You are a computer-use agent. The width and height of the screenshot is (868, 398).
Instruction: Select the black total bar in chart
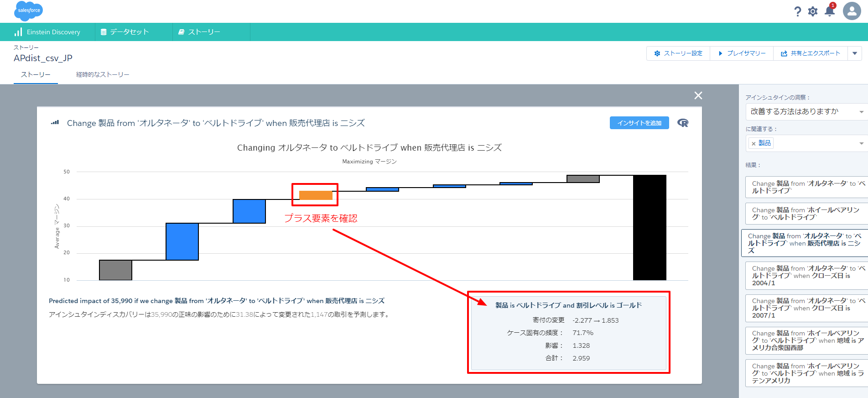coord(650,227)
